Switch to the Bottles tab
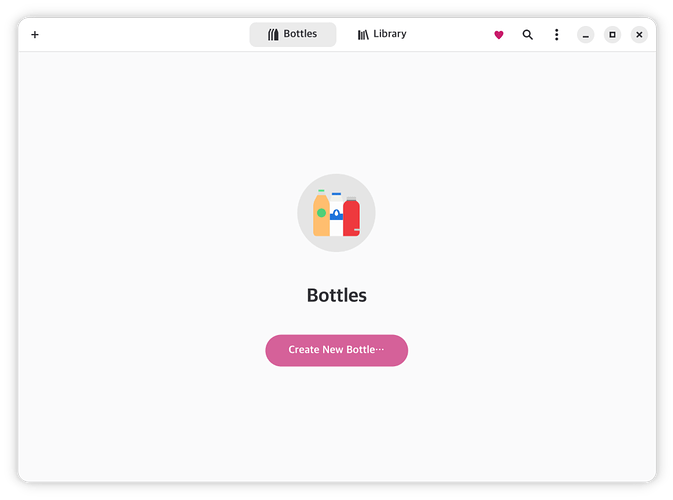Viewport: 673px width, 500px height. [x=293, y=34]
